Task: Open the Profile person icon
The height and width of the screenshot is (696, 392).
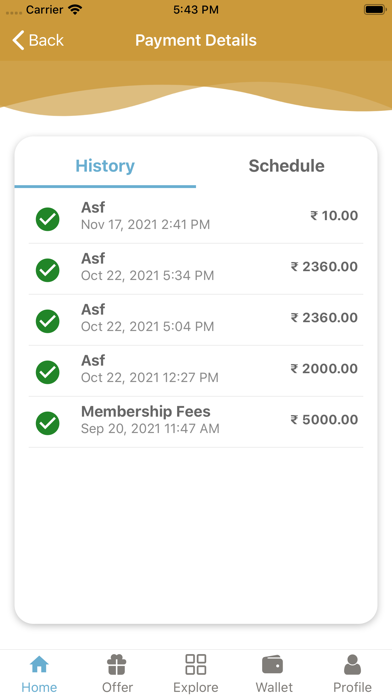Action: pyautogui.click(x=352, y=665)
